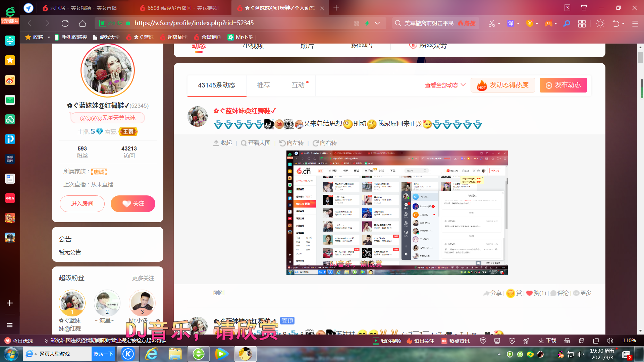644x362 pixels.
Task: Like the post with the heart icon
Action: [x=536, y=293]
